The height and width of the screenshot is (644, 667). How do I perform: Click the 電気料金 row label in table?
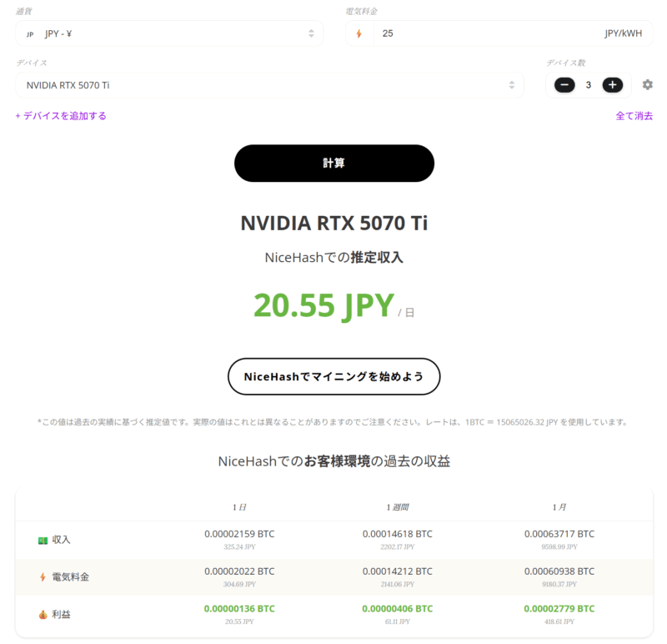pyautogui.click(x=71, y=577)
